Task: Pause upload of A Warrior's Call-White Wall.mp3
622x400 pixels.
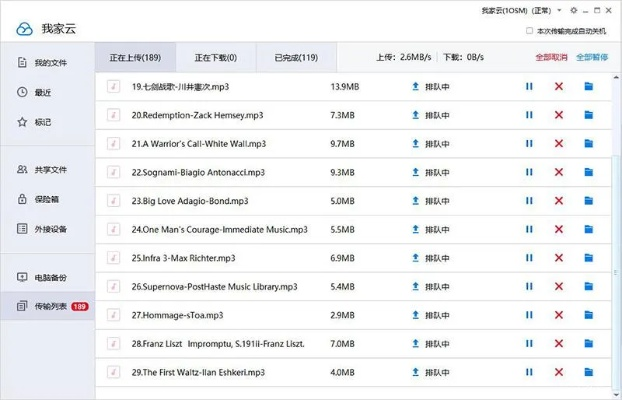Action: (529, 144)
